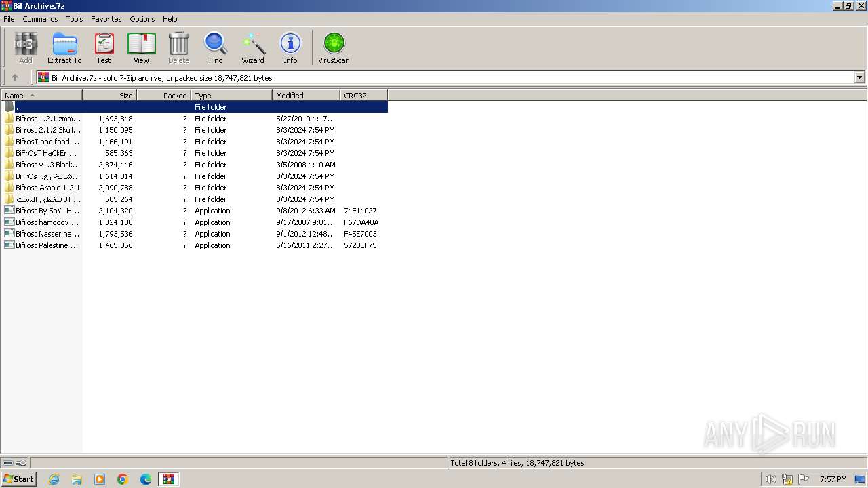The width and height of the screenshot is (868, 488).
Task: Click the volume speaker tray icon
Action: (x=770, y=479)
